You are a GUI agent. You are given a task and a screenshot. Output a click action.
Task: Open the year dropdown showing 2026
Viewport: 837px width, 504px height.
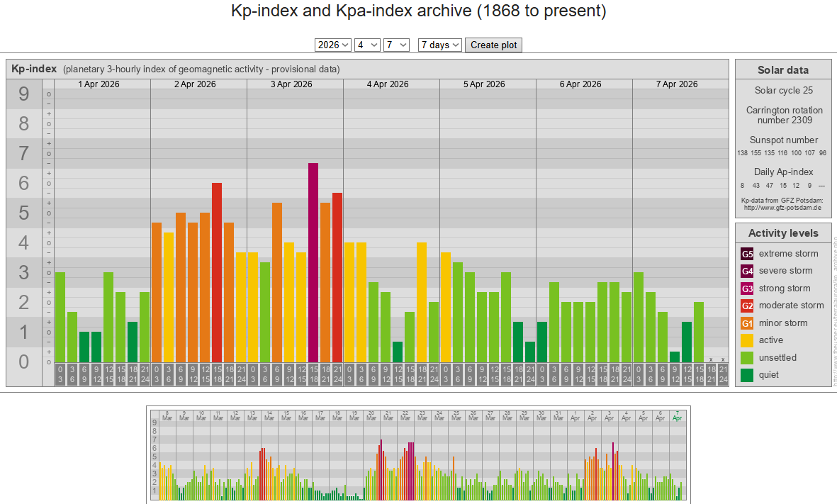pos(333,45)
